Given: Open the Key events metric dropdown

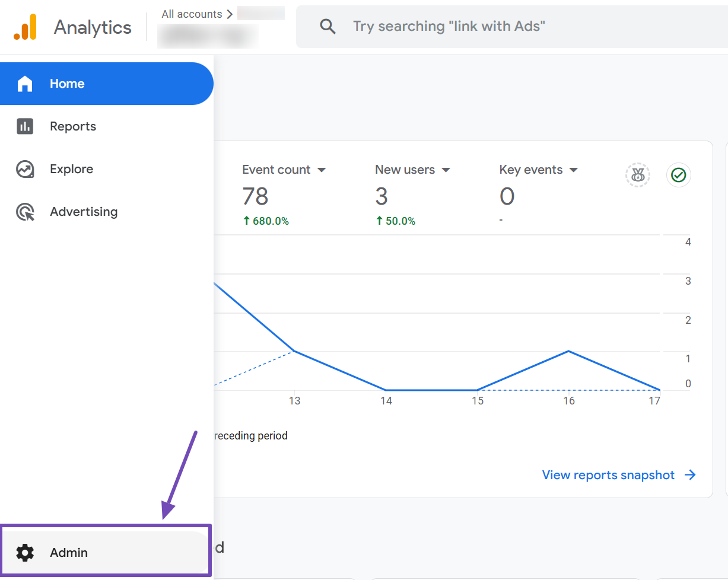Looking at the screenshot, I should click(x=573, y=170).
